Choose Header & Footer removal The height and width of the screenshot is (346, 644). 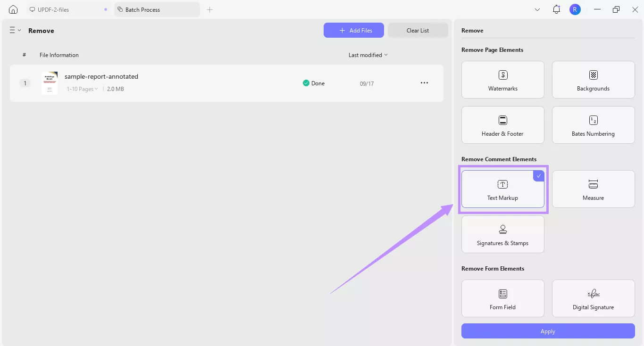click(502, 124)
